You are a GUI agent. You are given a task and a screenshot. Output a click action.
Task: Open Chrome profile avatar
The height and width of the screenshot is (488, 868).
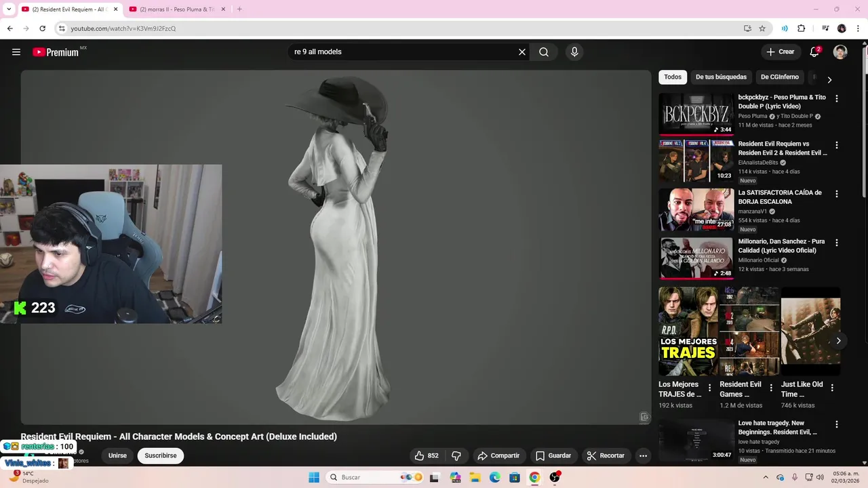click(842, 28)
